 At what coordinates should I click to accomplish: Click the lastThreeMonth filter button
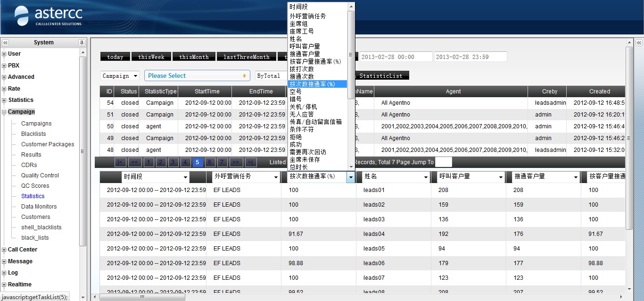click(246, 57)
